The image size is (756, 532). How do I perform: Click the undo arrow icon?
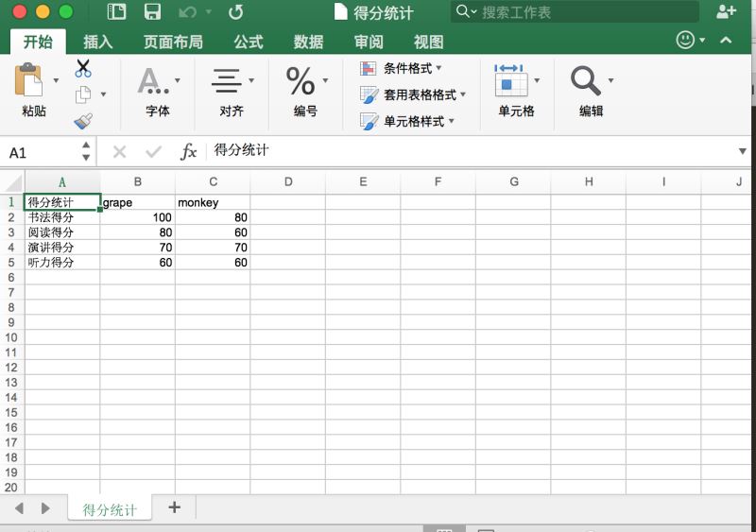(x=187, y=12)
